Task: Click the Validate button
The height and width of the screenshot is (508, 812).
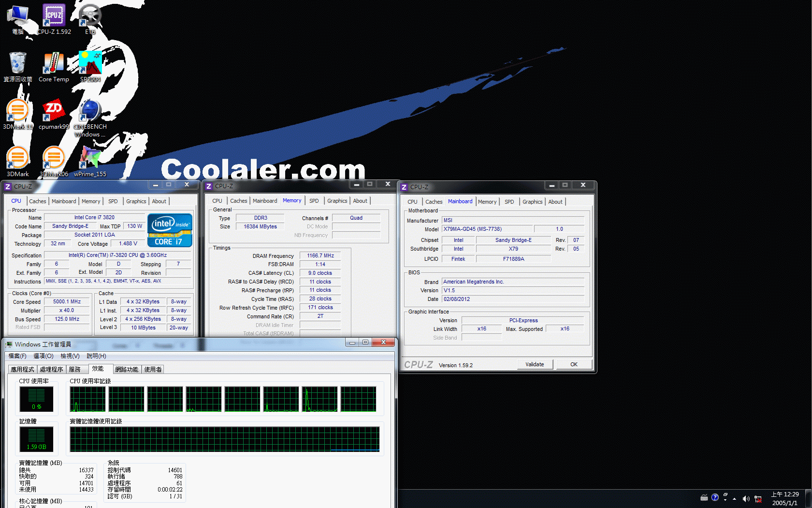Action: (535, 364)
